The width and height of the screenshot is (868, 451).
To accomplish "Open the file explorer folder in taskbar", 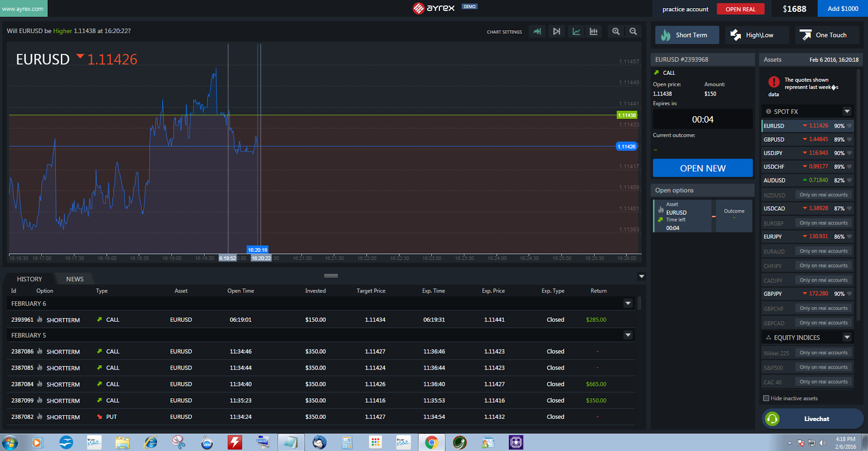I will 122,442.
